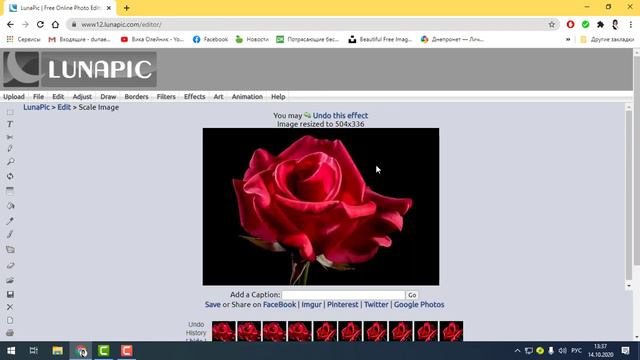Click the printer icon in left toolbar
This screenshot has height=360, width=640.
[10, 333]
